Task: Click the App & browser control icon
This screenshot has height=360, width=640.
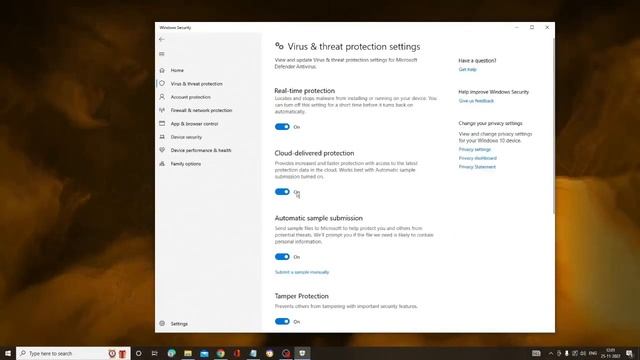Action: (x=162, y=123)
